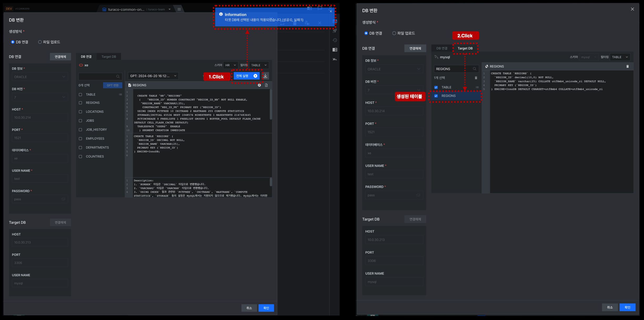Click the download icon next to 전체 실행
This screenshot has height=320, width=644.
coord(265,76)
